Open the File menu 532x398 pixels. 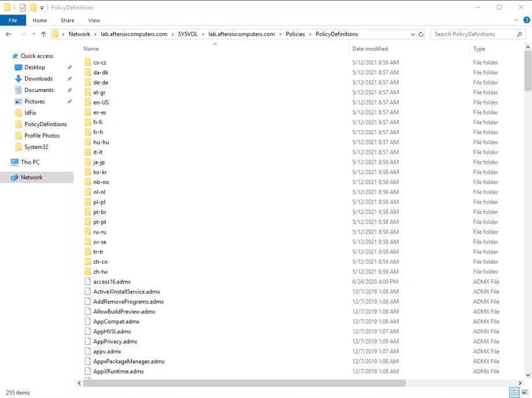[x=13, y=19]
